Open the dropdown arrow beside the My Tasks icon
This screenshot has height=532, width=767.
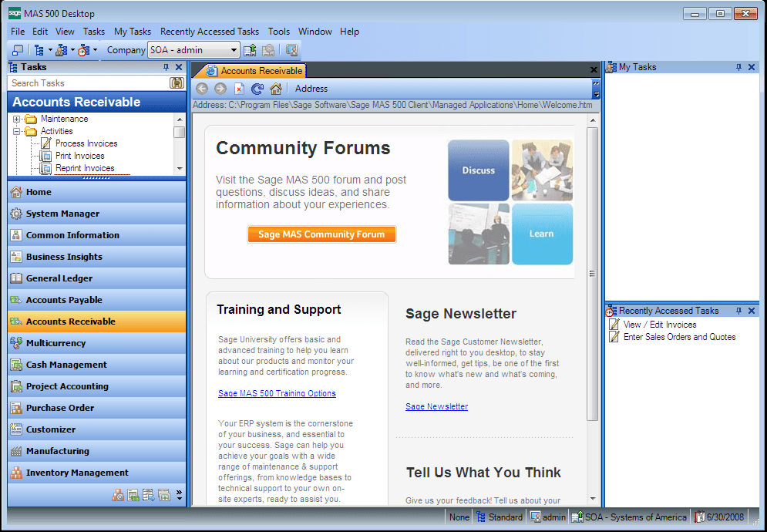tap(72, 50)
